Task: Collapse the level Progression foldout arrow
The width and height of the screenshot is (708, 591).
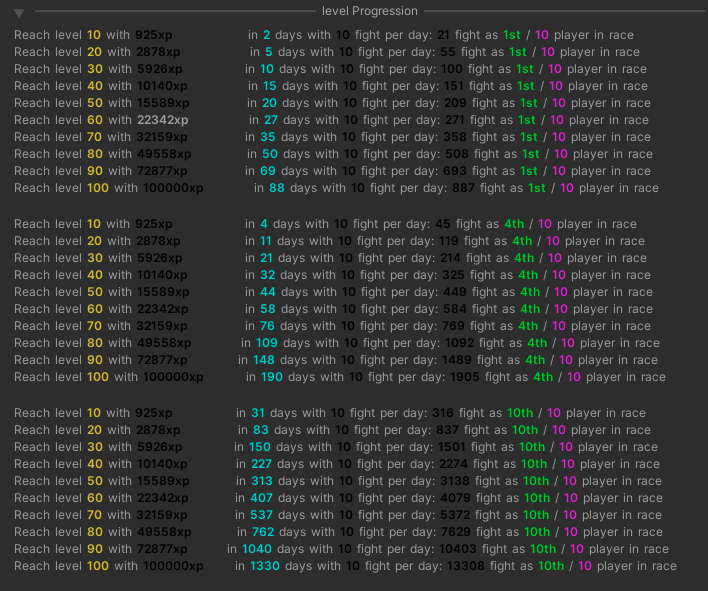Action: [18, 12]
